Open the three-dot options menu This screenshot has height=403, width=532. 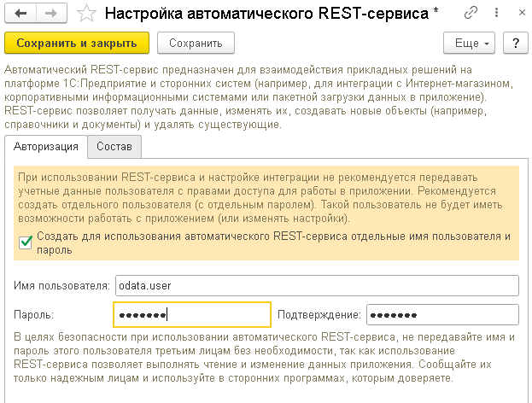496,13
